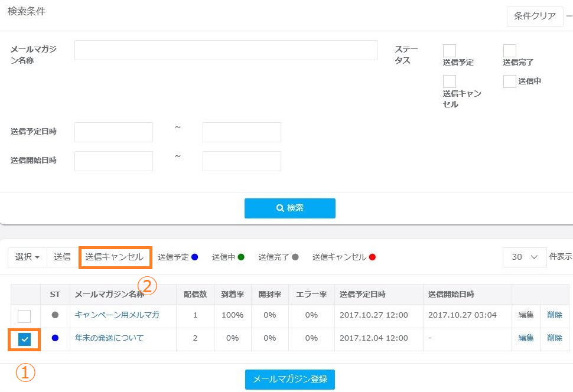Check the 送信キャンセル status checkbox

coord(450,81)
